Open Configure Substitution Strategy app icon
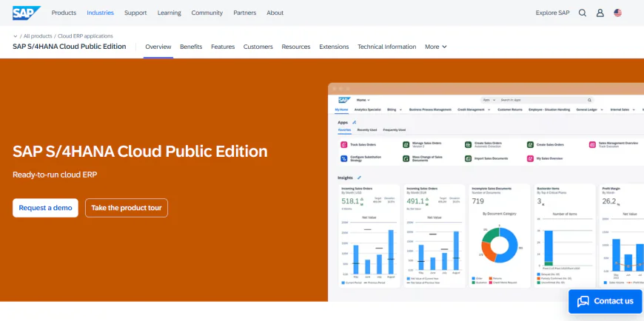The width and height of the screenshot is (644, 321). pyautogui.click(x=343, y=158)
